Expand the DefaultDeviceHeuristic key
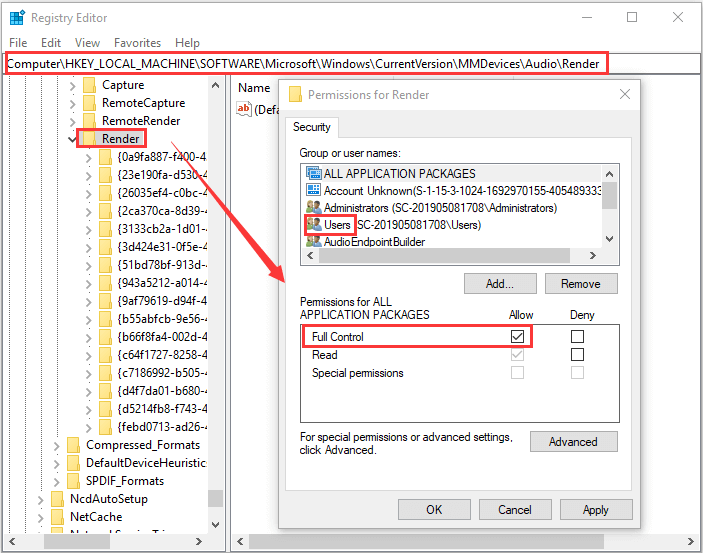 pyautogui.click(x=56, y=464)
